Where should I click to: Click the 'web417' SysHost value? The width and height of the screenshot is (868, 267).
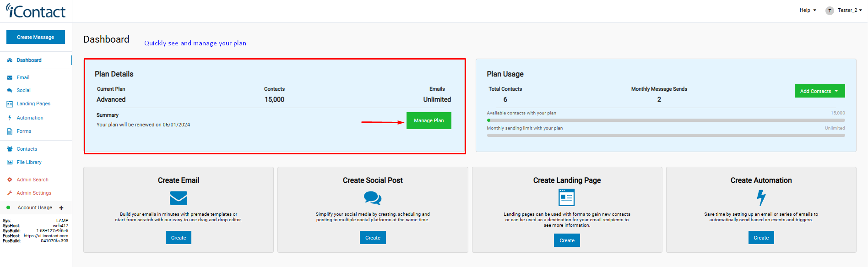click(60, 226)
